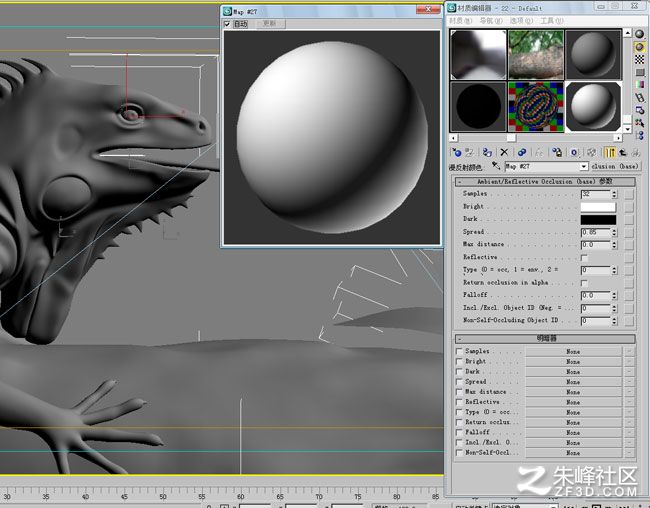Viewport: 650px width, 508px height.
Task: Click the Put to Library icon
Action: (557, 152)
